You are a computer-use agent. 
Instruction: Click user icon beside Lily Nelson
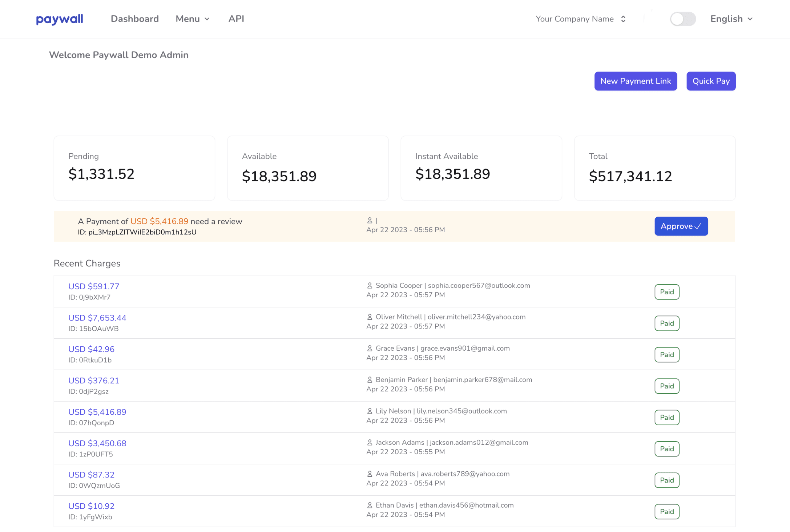pos(370,411)
